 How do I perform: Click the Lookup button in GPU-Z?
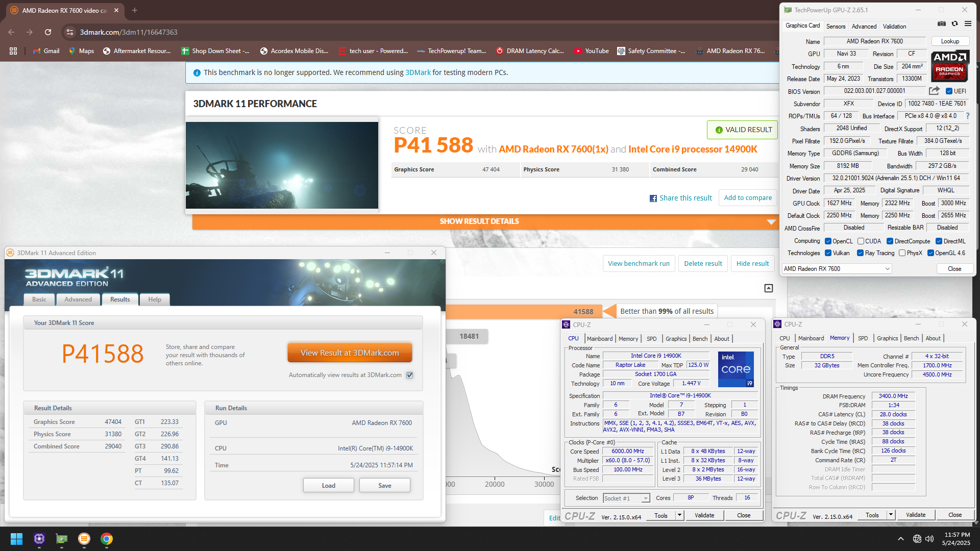pos(950,41)
